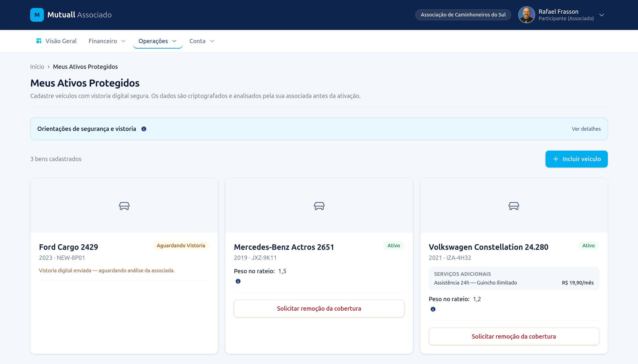Viewport: 638px width, 364px height.
Task: Open the Ver detalhes link
Action: pos(586,129)
